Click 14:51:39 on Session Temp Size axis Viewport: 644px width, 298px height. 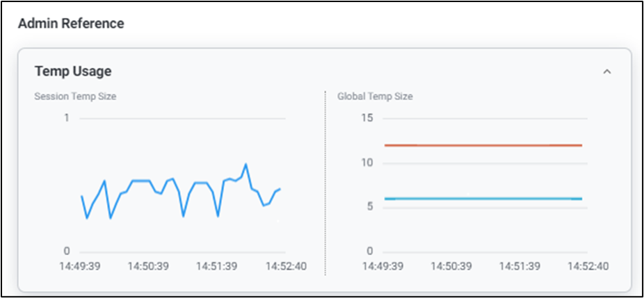pyautogui.click(x=216, y=266)
